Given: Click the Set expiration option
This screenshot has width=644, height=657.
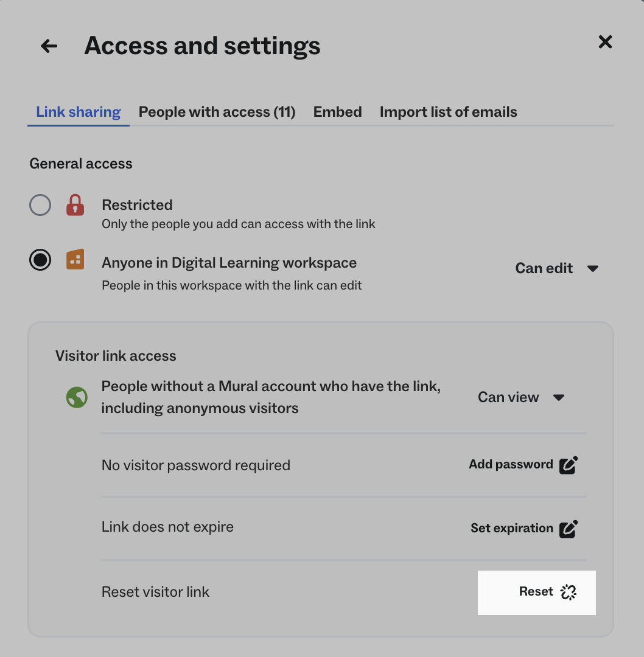Looking at the screenshot, I should (512, 528).
